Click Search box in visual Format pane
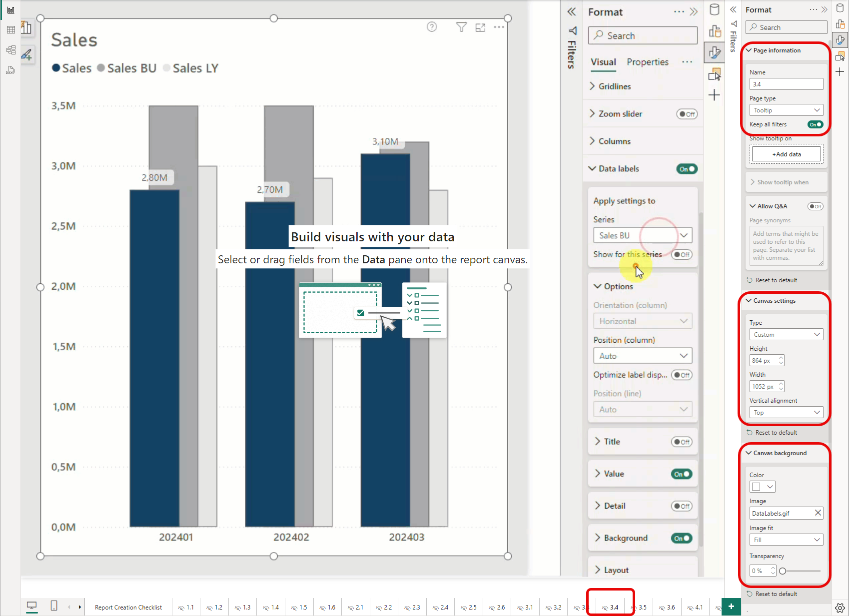Image resolution: width=849 pixels, height=616 pixels. (643, 35)
